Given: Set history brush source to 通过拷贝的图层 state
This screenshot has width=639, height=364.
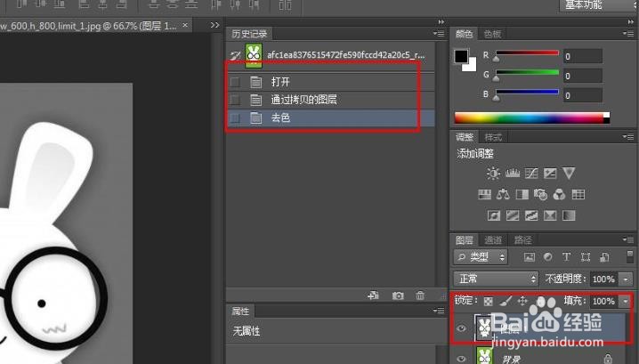Looking at the screenshot, I should (x=235, y=100).
